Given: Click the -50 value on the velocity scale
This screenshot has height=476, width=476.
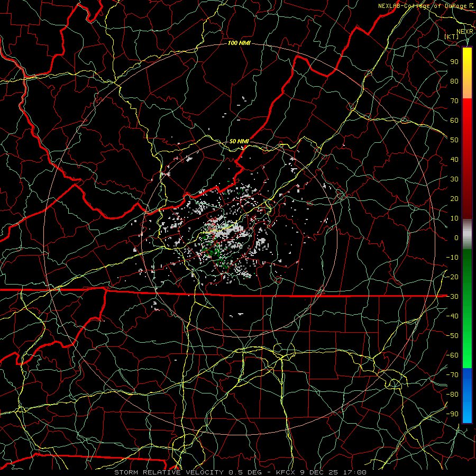Looking at the screenshot, I should (x=452, y=336).
